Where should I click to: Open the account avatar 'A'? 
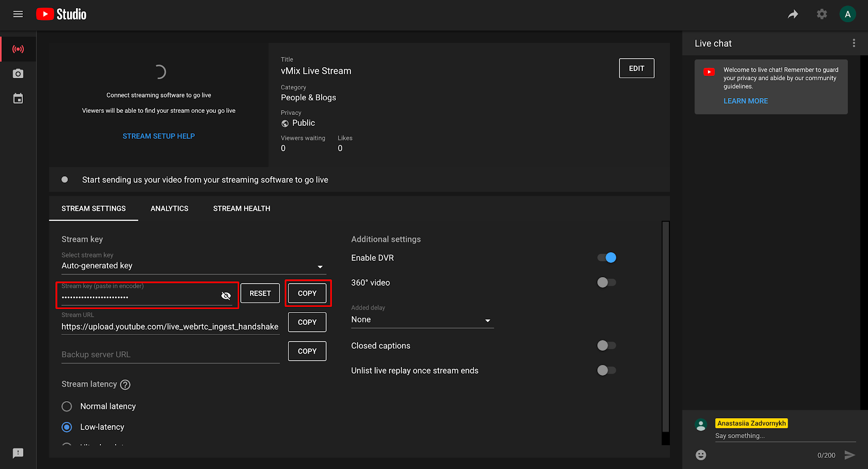(847, 14)
